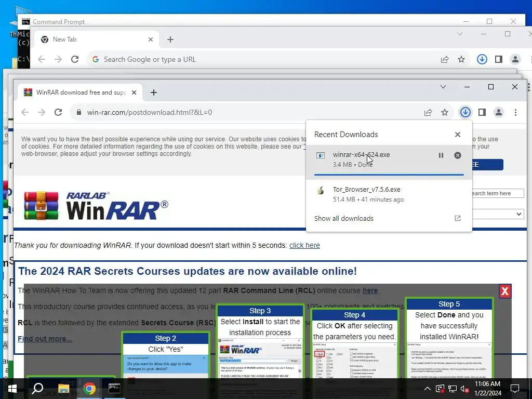Click Show all downloads
The width and height of the screenshot is (532, 399).
pyautogui.click(x=344, y=219)
